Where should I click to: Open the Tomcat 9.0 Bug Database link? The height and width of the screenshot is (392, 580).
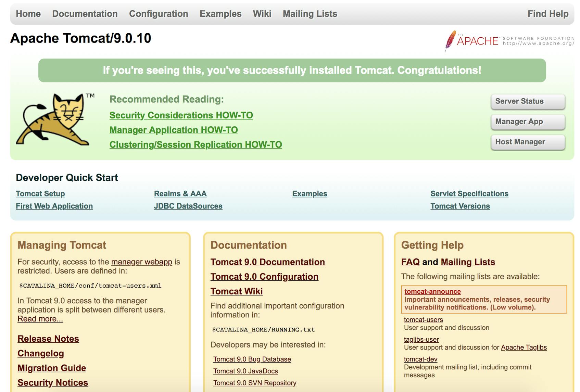click(x=252, y=359)
